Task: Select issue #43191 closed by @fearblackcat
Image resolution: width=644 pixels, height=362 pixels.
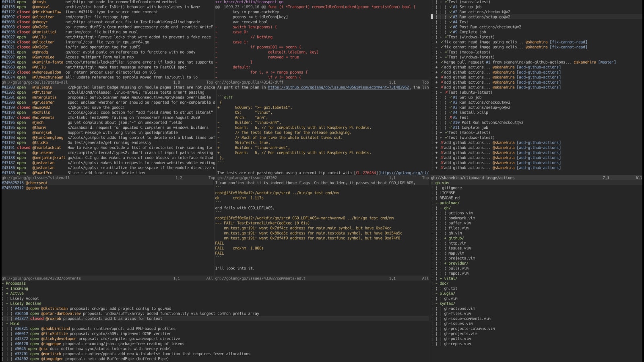Action: tap(108, 148)
